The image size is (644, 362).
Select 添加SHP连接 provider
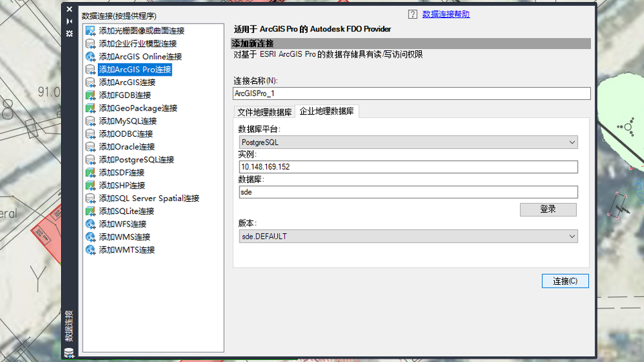[x=122, y=186]
